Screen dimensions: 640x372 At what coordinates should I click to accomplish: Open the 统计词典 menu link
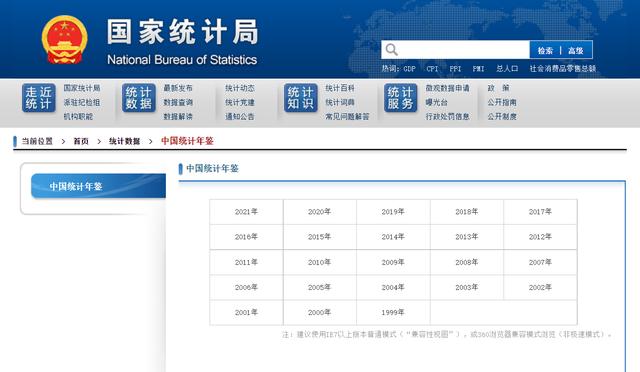[x=340, y=102]
